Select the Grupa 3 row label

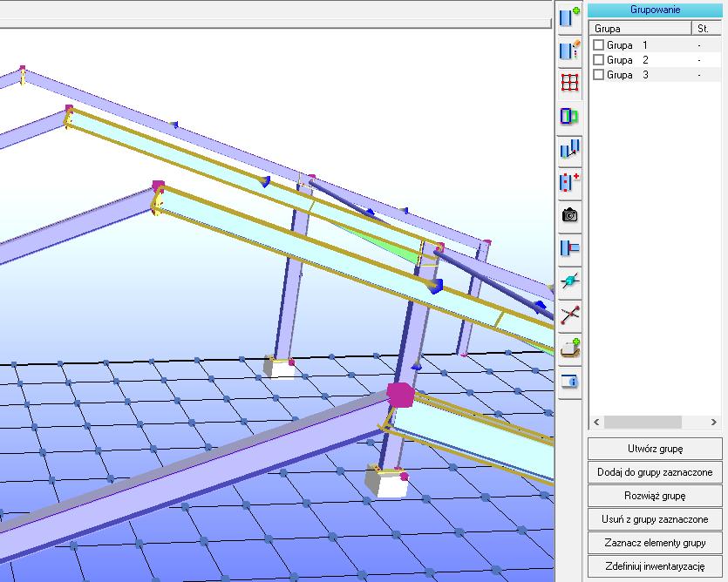point(627,75)
